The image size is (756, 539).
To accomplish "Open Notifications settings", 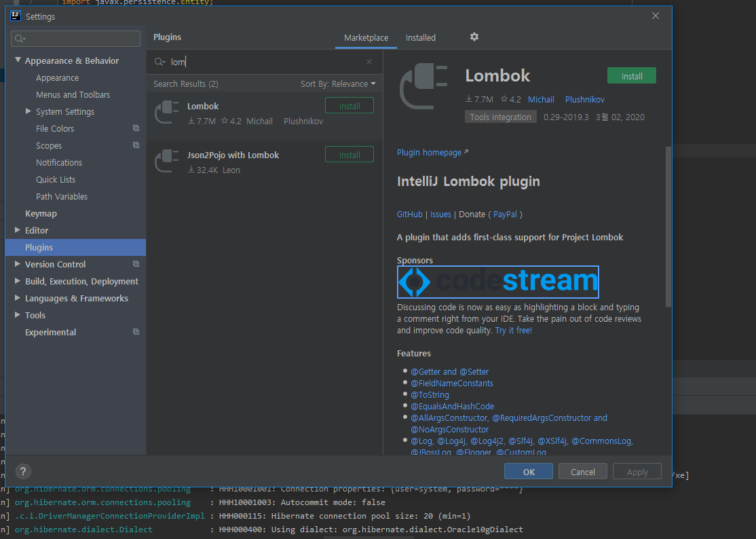I will pos(59,162).
